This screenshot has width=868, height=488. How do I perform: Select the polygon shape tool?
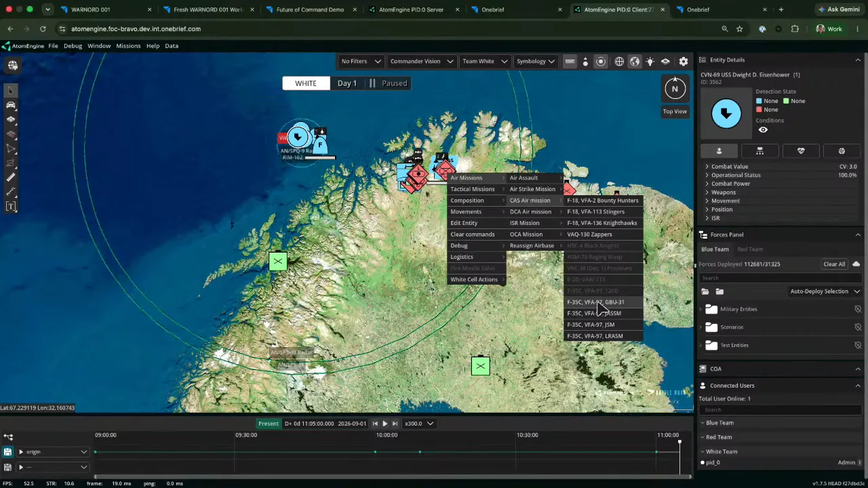click(11, 148)
